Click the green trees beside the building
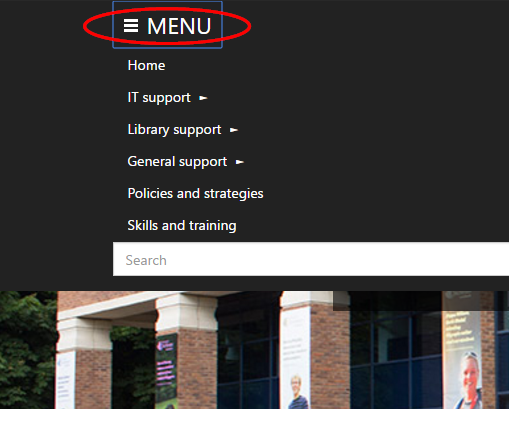The width and height of the screenshot is (509, 440). point(27,349)
